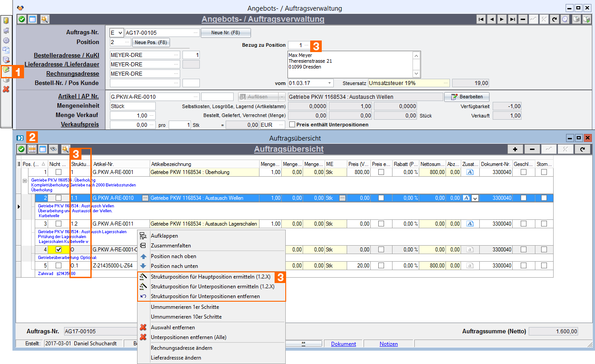
Task: Choose 'Zusammenfalten' from the context menu
Action: click(171, 246)
